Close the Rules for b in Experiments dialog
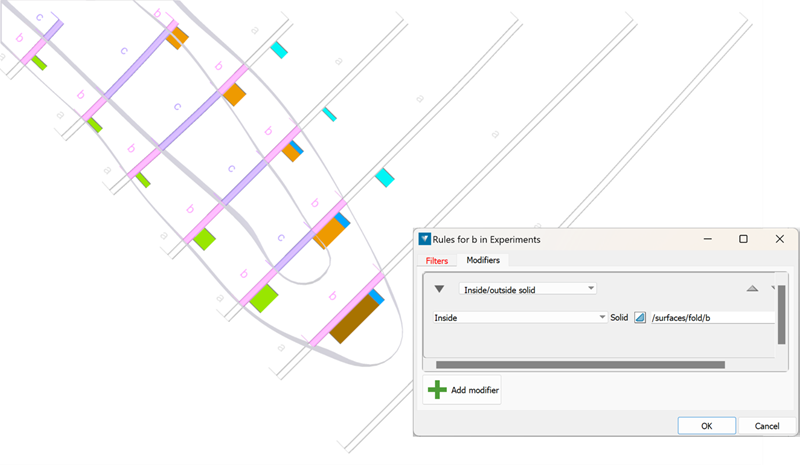The width and height of the screenshot is (800, 466). tap(780, 239)
